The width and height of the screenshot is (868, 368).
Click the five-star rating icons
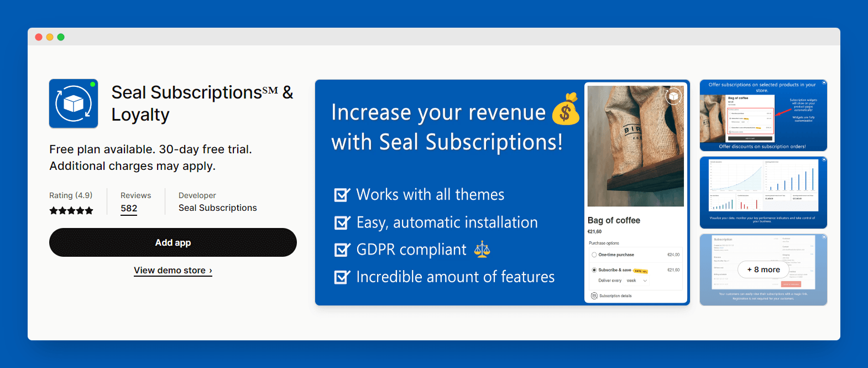coord(71,210)
